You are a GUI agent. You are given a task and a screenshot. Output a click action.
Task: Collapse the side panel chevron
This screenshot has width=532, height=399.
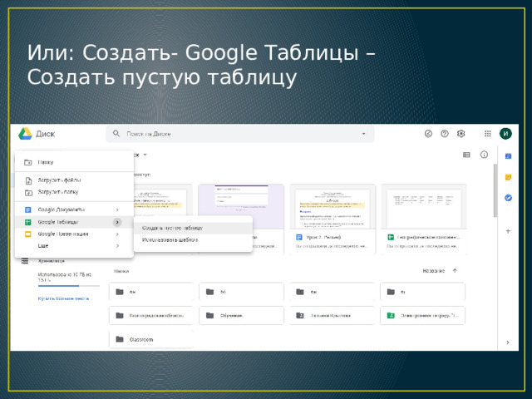pyautogui.click(x=508, y=342)
